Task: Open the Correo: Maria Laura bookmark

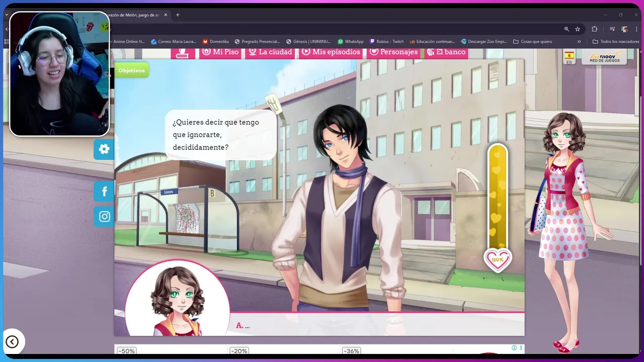Action: (x=173, y=41)
